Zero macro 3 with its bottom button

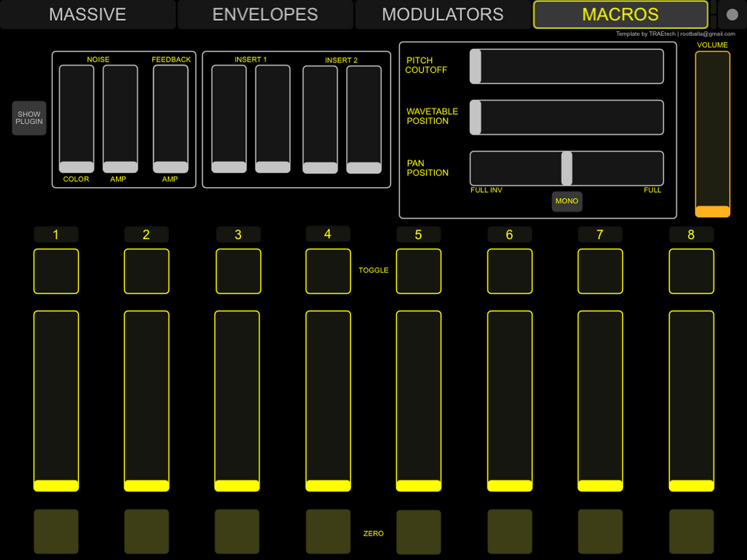point(237,532)
